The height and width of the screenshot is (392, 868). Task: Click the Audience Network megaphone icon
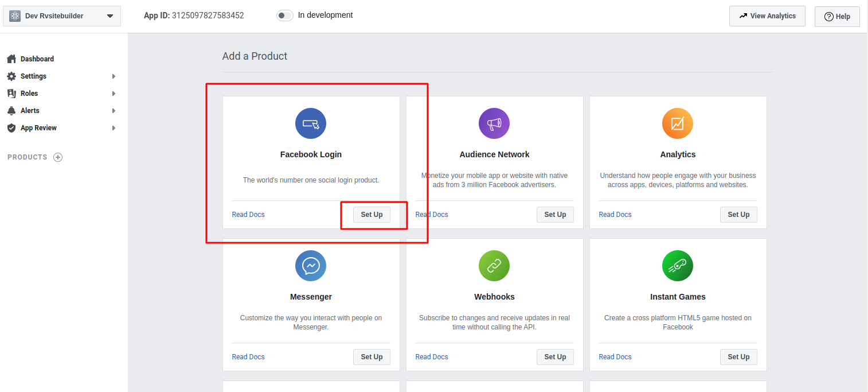pos(494,123)
